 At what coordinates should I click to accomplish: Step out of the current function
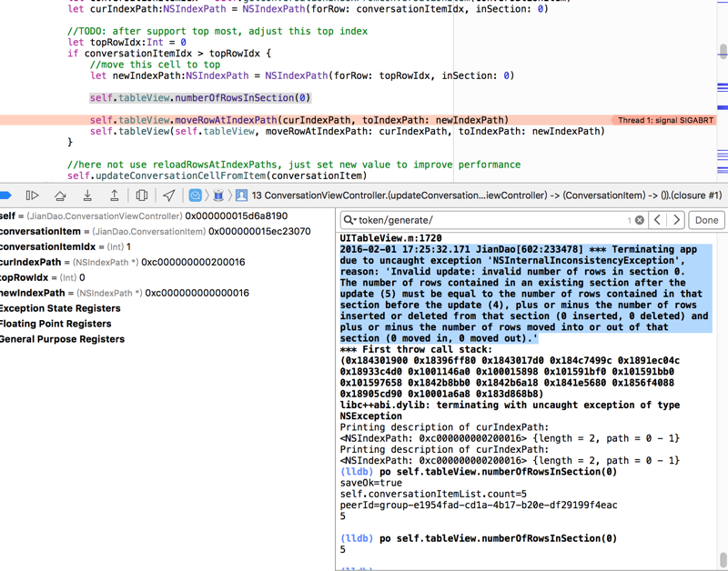115,195
